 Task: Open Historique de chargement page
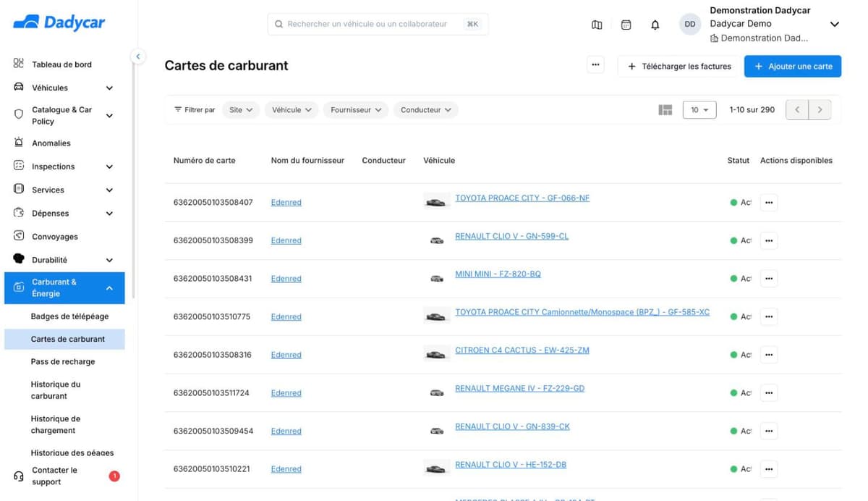pyautogui.click(x=56, y=424)
